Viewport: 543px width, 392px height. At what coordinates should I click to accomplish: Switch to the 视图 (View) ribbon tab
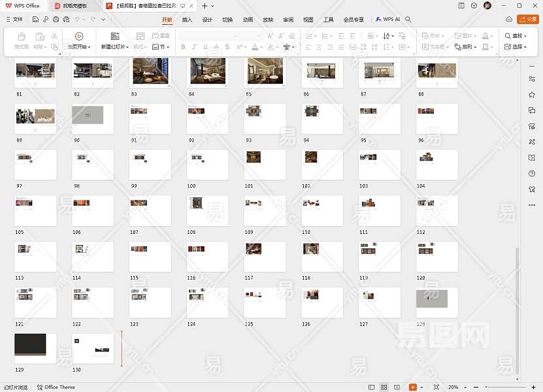click(x=308, y=20)
